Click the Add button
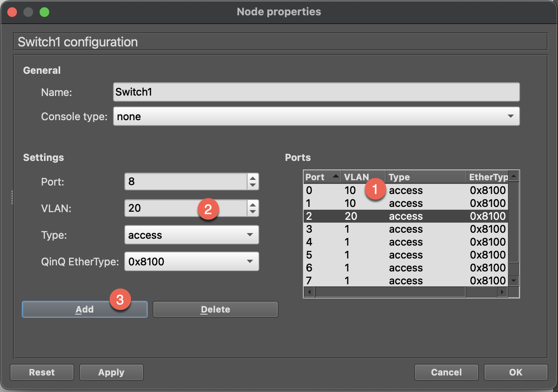Image resolution: width=558 pixels, height=392 pixels. 84,309
